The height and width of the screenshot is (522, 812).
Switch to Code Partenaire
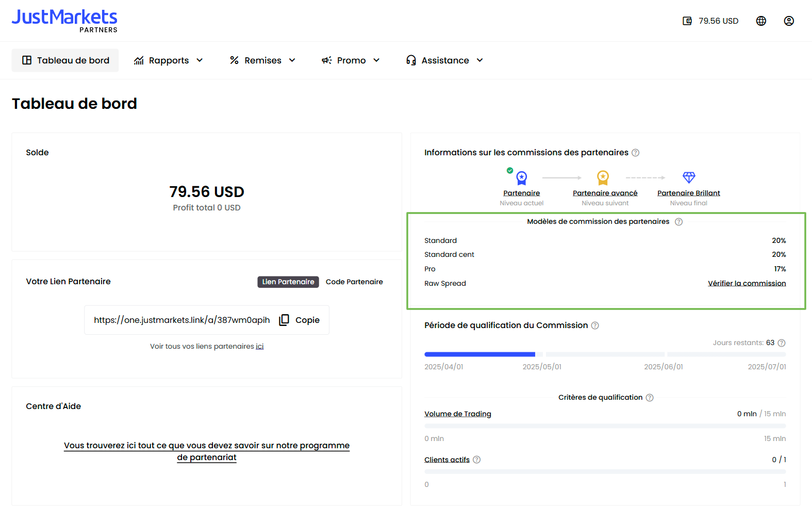coord(354,282)
